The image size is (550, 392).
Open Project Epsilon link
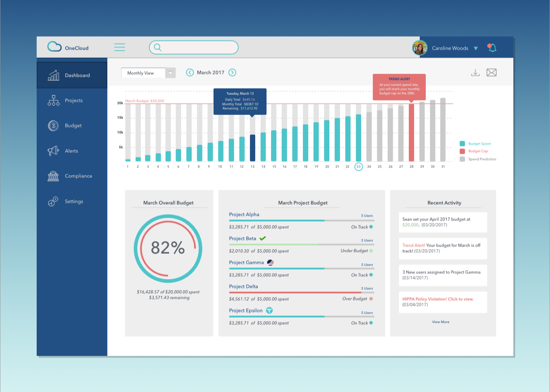point(246,311)
